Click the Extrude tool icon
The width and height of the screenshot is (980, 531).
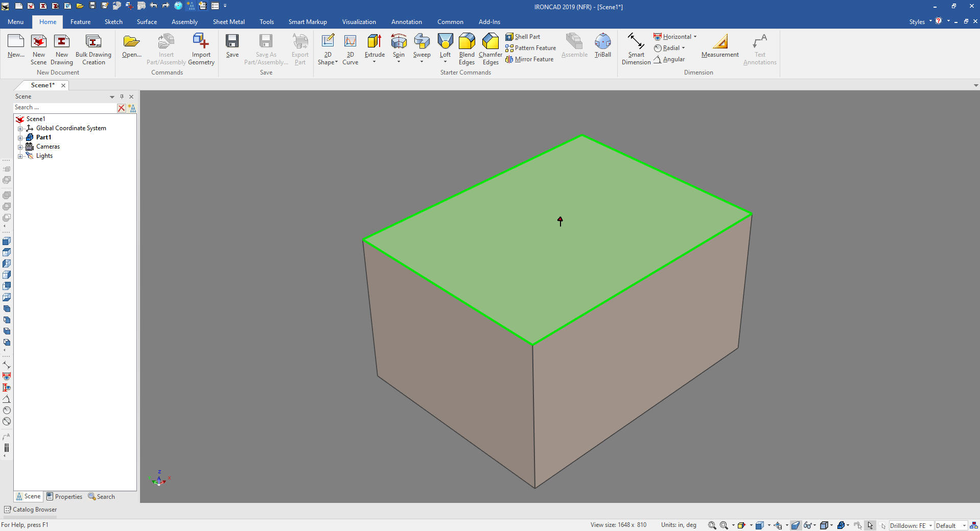(375, 42)
